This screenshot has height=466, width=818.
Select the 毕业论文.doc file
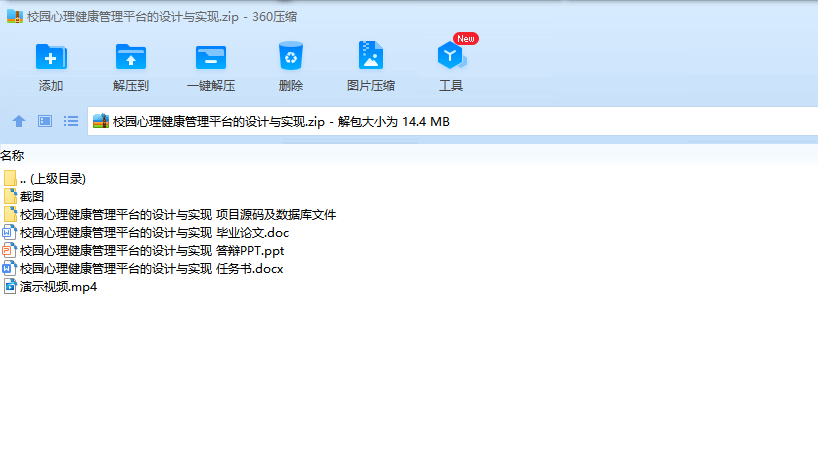pyautogui.click(x=146, y=233)
